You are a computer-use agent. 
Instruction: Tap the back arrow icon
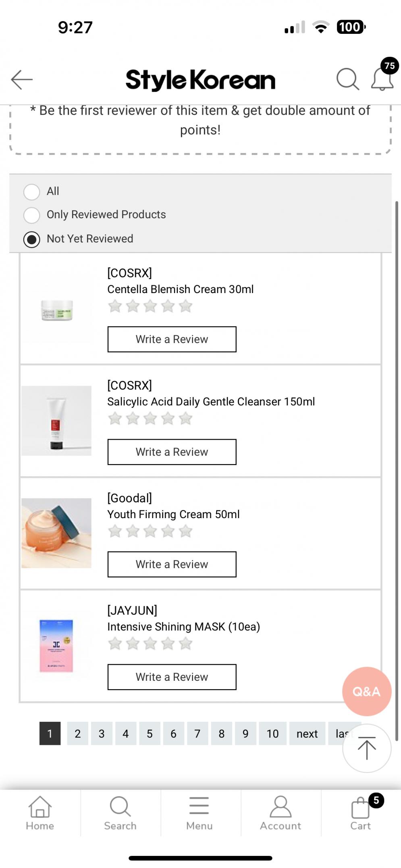tap(22, 79)
